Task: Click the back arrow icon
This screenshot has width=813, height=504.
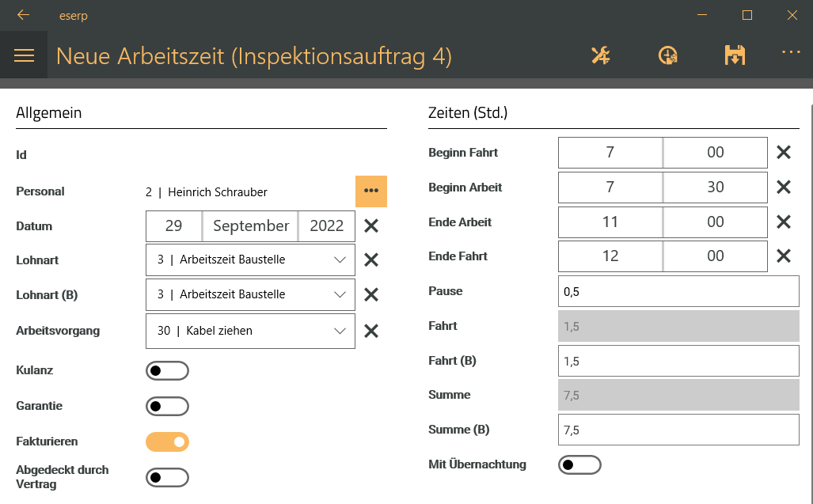Action: pyautogui.click(x=23, y=15)
